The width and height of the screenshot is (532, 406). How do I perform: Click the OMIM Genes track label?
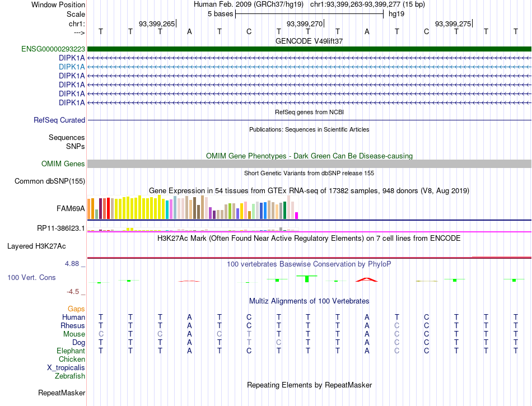coord(63,164)
